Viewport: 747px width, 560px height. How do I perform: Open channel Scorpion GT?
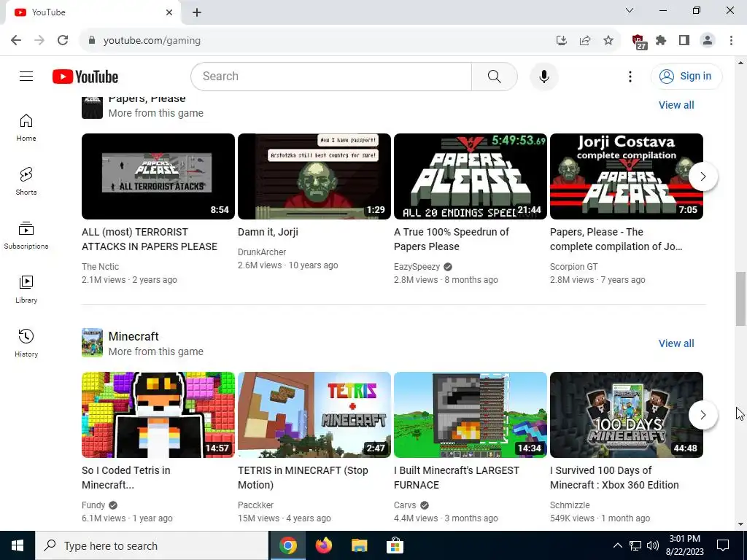coord(573,267)
